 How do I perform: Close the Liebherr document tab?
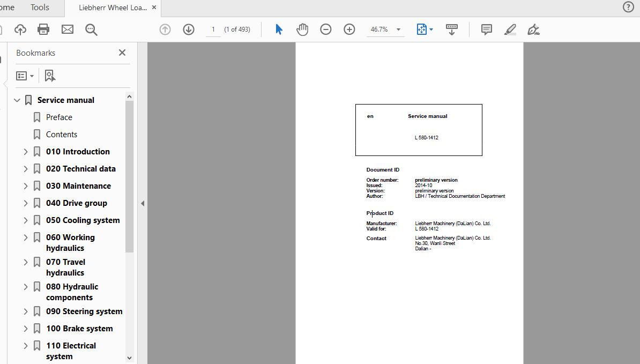(154, 8)
